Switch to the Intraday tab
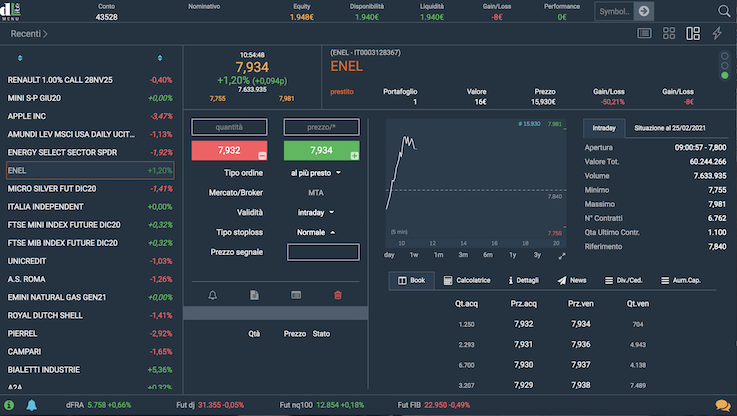Viewport: 737px width, 416px height. 604,128
